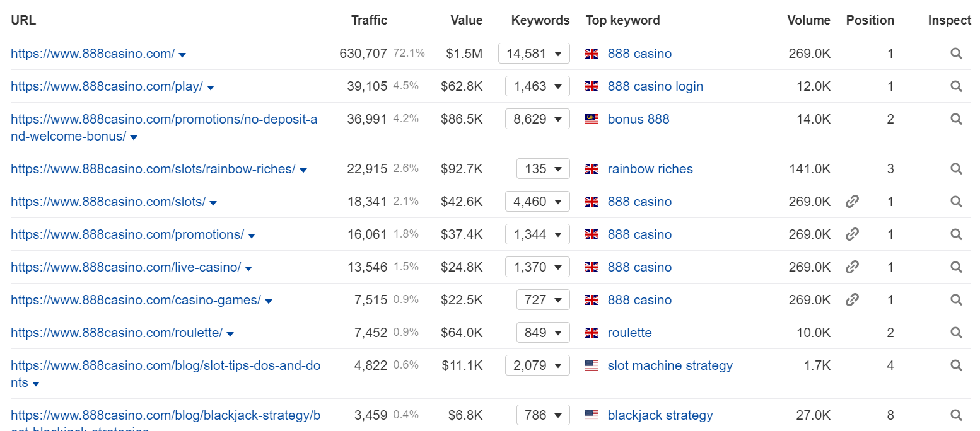Inspect the no-deposit-and-welcome-bonus row

coord(956,119)
